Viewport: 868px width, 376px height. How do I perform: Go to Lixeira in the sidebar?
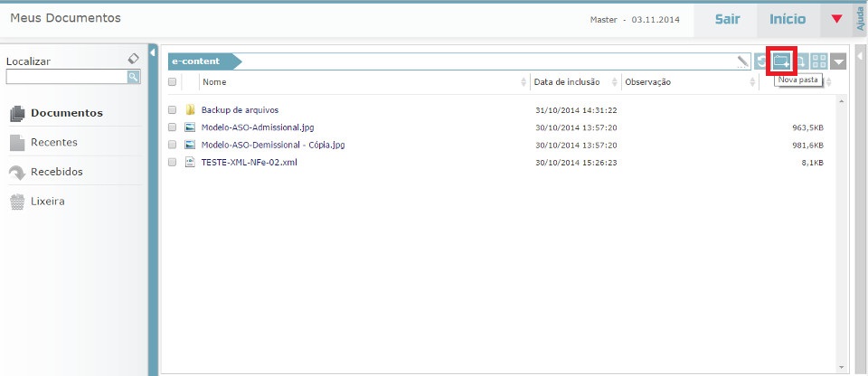(49, 201)
